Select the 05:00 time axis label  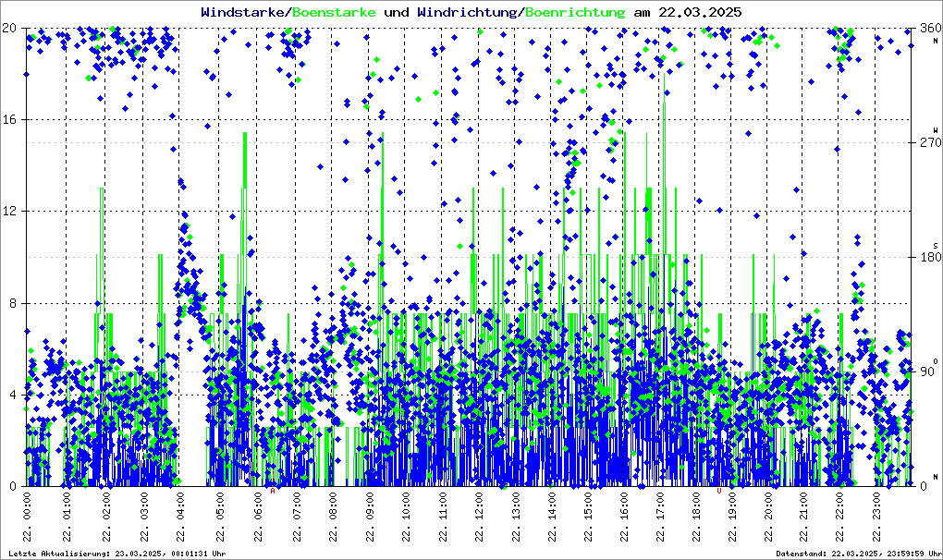221,517
